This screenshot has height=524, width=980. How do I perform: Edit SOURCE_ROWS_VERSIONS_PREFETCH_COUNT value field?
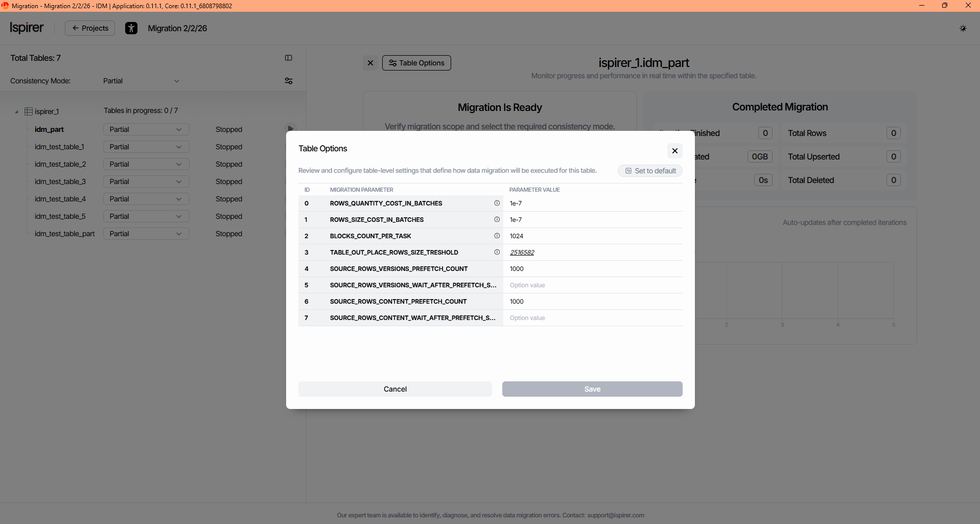pos(593,269)
